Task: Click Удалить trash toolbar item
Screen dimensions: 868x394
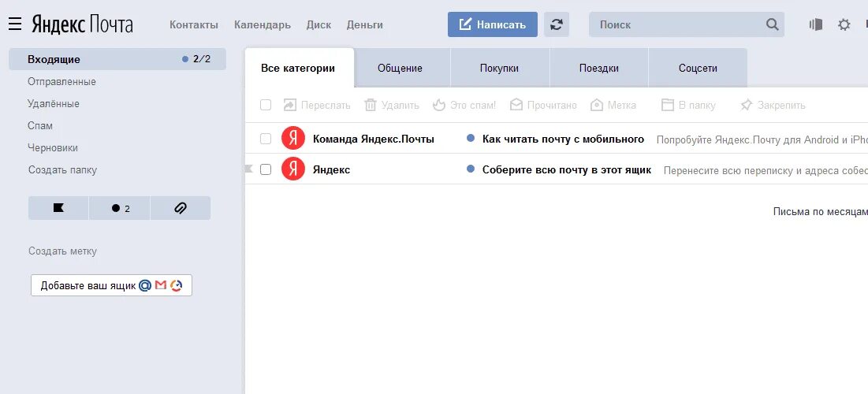Action: (x=391, y=105)
